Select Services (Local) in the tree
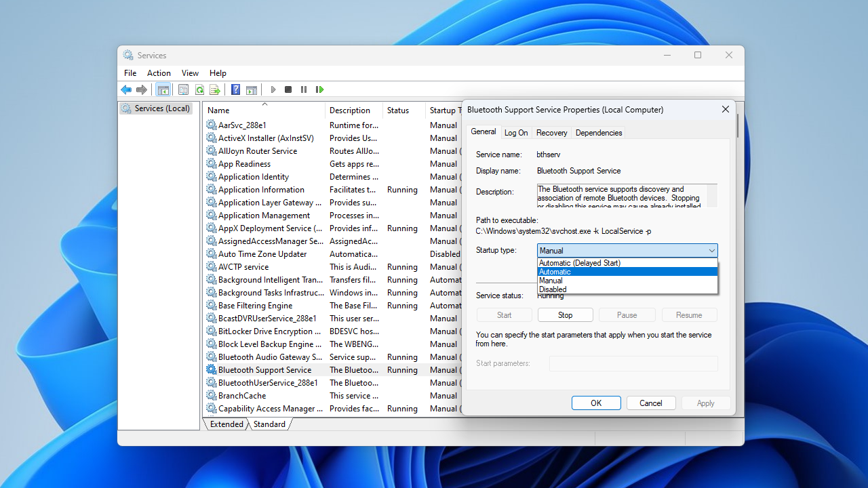 tap(161, 108)
